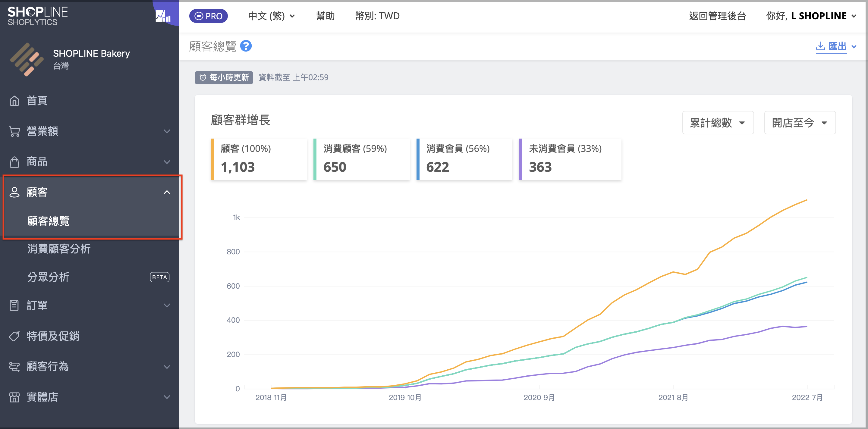Open the 累計總數 dropdown
The width and height of the screenshot is (868, 429).
click(x=718, y=123)
